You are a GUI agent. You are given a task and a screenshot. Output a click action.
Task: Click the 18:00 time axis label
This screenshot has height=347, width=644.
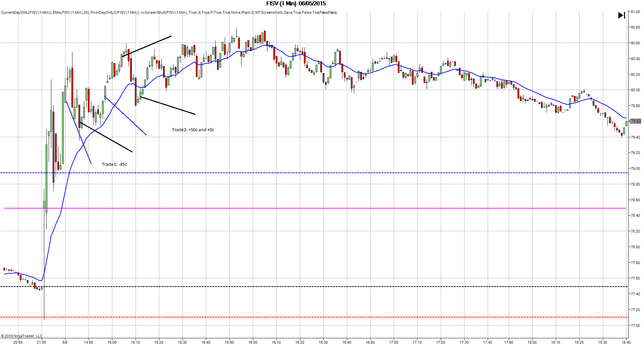click(x=532, y=342)
